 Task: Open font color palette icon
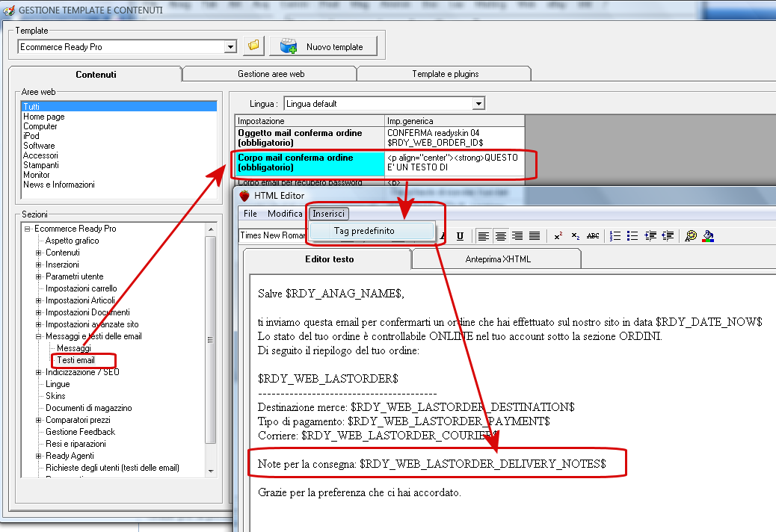(x=691, y=236)
